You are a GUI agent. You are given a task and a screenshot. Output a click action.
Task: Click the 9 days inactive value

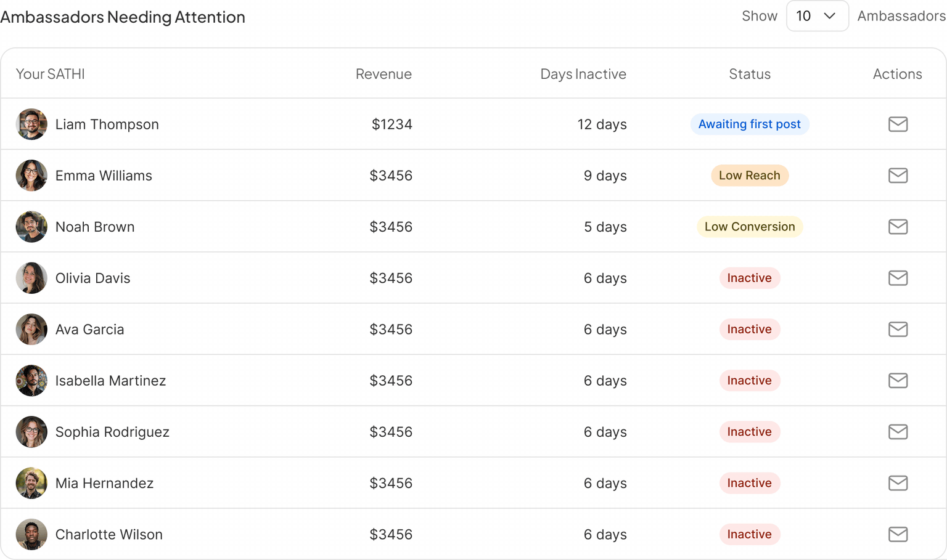605,176
